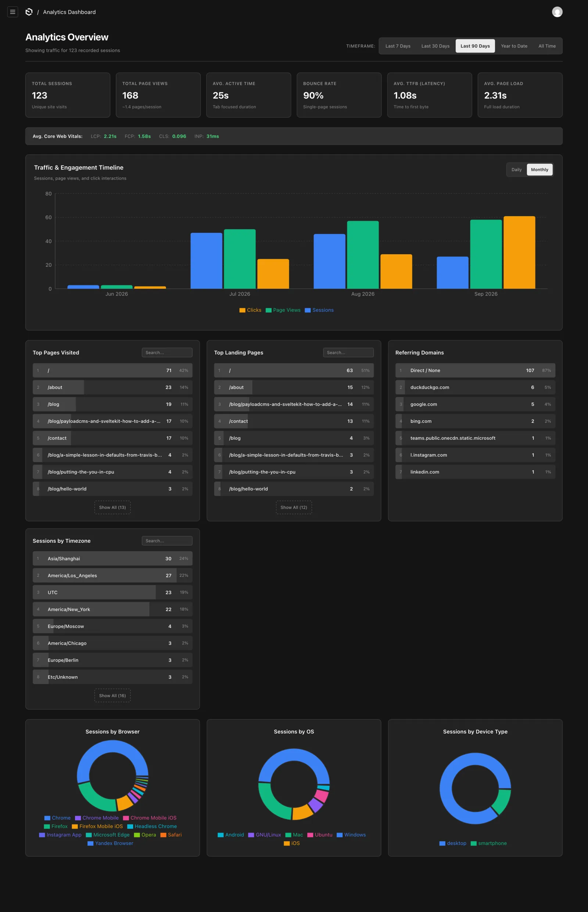Toggle Chrome Mobile in browser legend

click(97, 817)
